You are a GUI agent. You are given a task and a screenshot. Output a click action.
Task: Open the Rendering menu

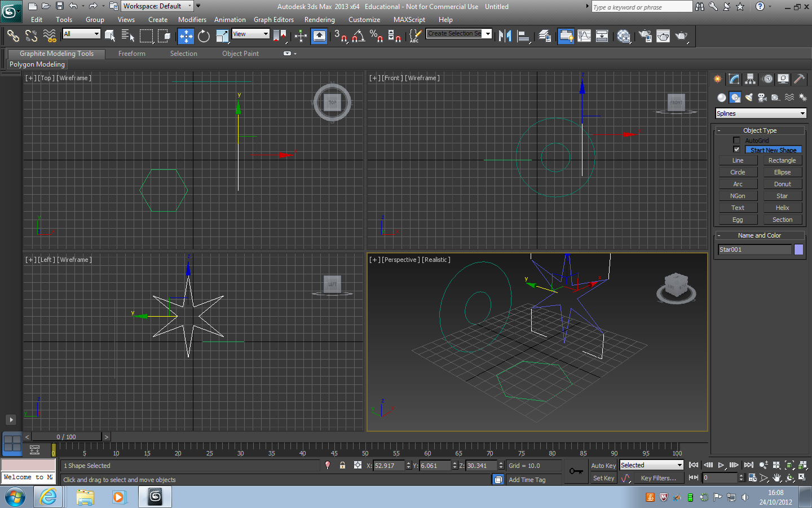click(x=319, y=19)
